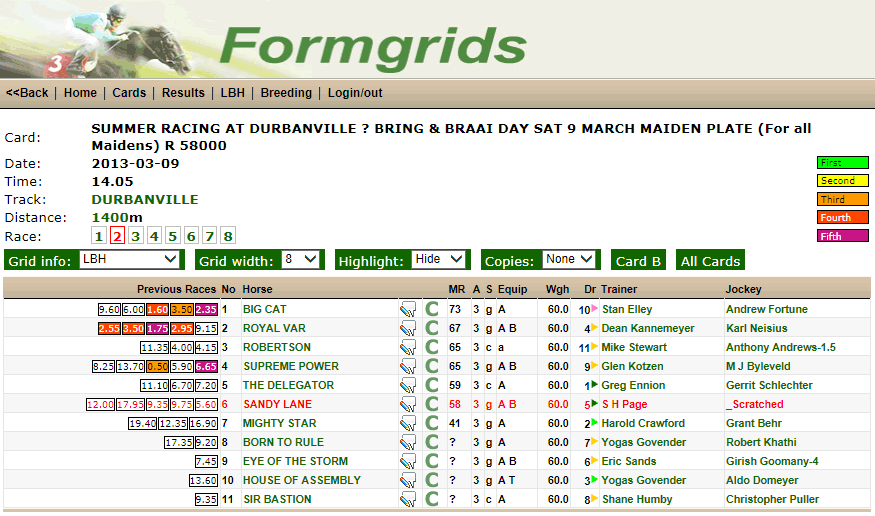Open comment icon for BORN TO RULE

point(408,442)
